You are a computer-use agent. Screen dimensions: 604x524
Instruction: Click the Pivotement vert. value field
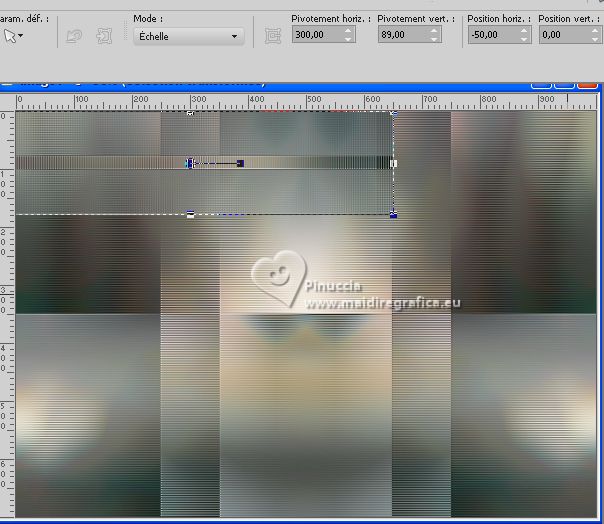click(403, 35)
